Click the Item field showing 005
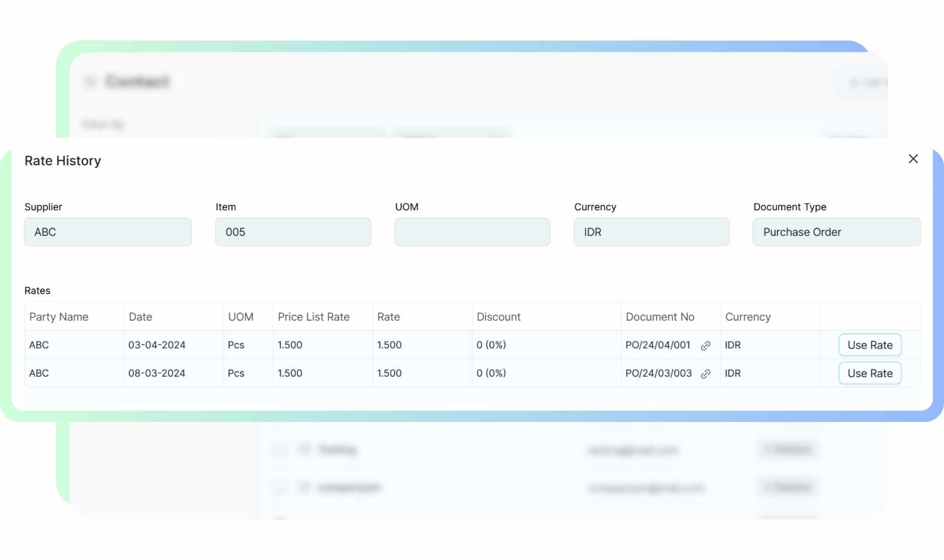The height and width of the screenshot is (560, 944). point(293,232)
